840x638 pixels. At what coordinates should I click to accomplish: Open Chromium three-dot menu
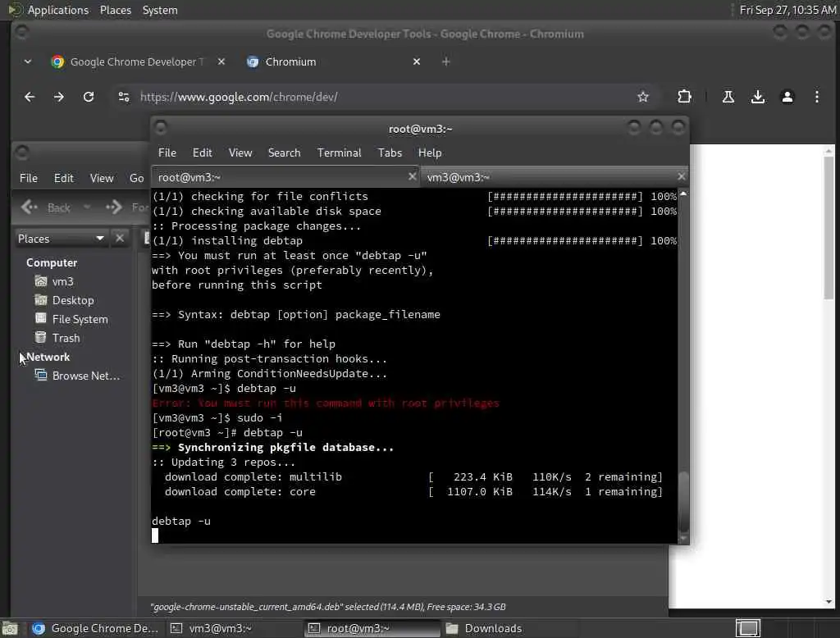click(x=816, y=97)
